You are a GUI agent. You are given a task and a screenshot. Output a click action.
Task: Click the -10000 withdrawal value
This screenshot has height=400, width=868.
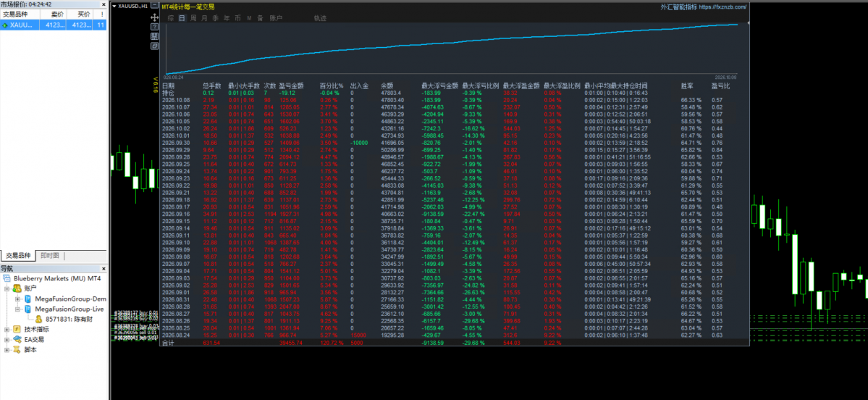tap(359, 142)
